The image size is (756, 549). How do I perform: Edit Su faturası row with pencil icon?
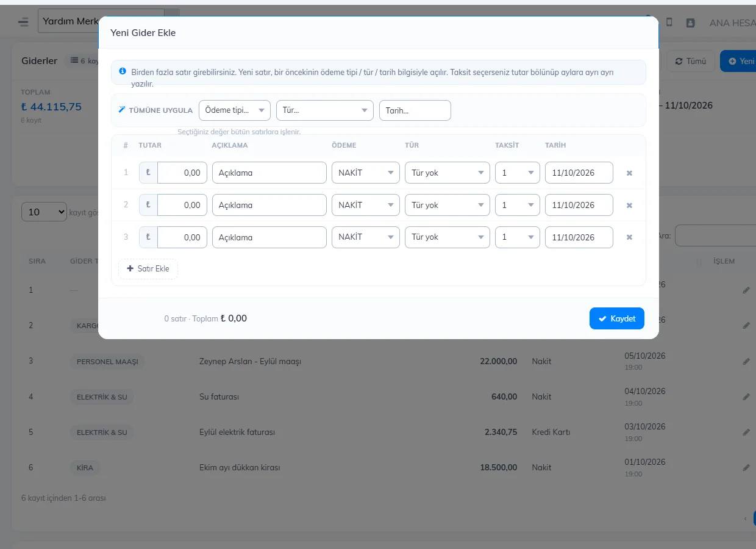(746, 396)
